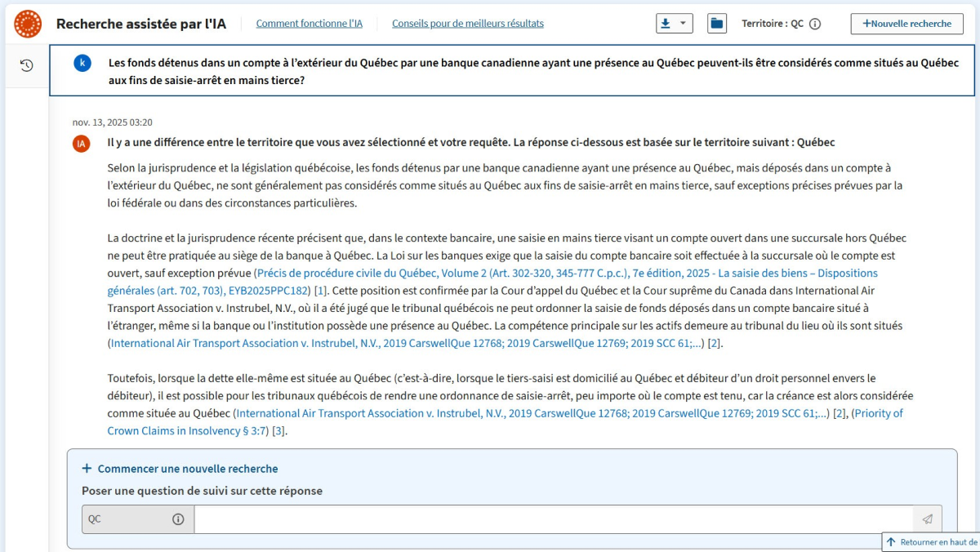The image size is (980, 552).
Task: Click 'Commencer une nouvelle recherche'
Action: click(x=180, y=469)
